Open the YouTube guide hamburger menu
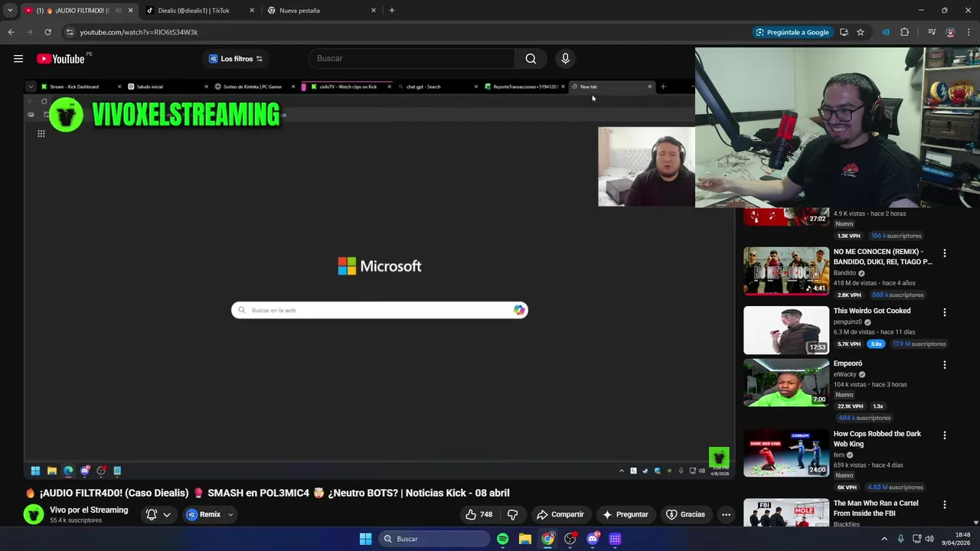The width and height of the screenshot is (980, 551). click(18, 59)
